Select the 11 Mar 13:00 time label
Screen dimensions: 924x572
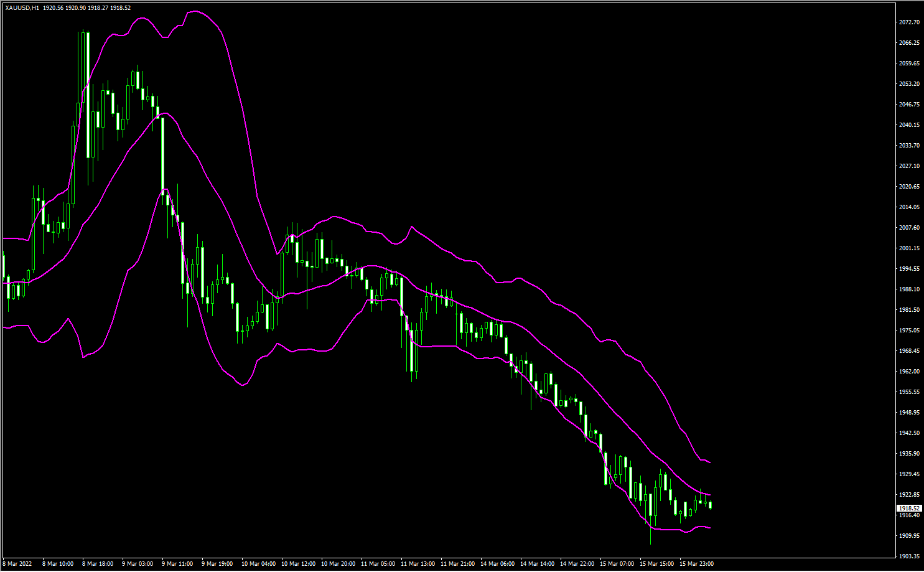(x=418, y=564)
